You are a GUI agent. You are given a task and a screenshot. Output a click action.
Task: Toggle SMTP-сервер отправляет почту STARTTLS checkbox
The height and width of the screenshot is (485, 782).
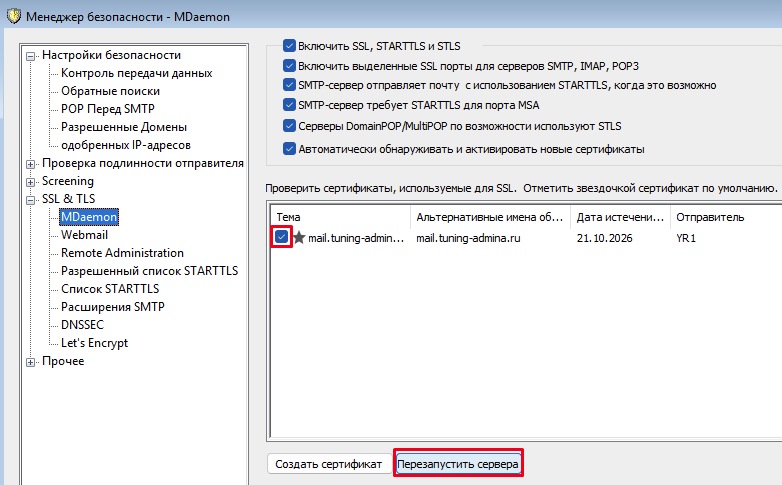(289, 85)
